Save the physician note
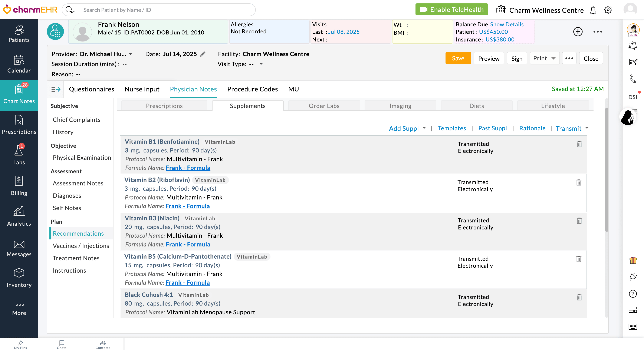Screen dimensions: 644x350 click(458, 58)
